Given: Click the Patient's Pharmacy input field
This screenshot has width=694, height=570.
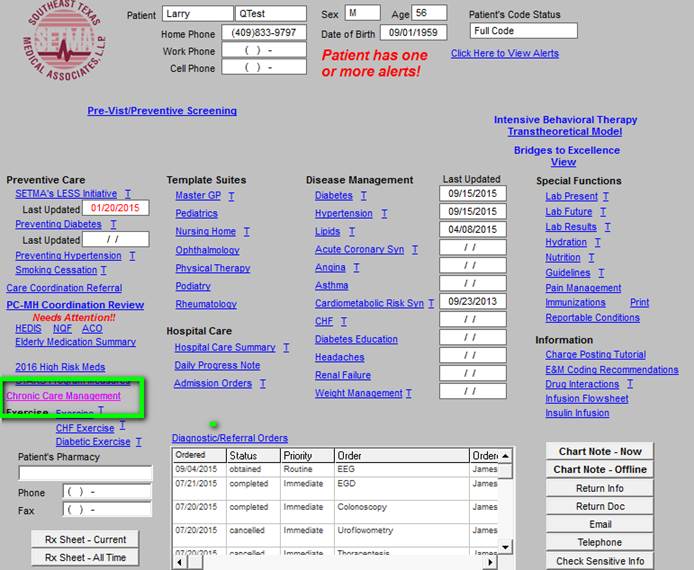Looking at the screenshot, I should 85,473.
